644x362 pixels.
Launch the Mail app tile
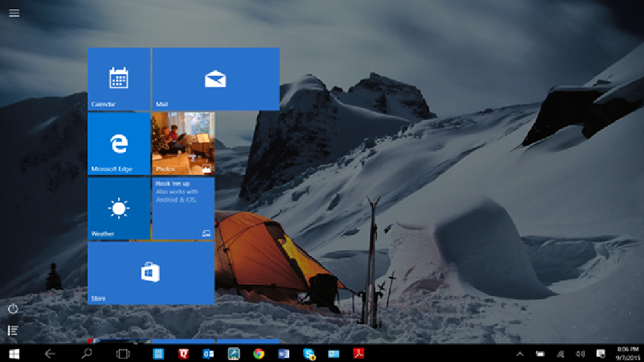pyautogui.click(x=215, y=78)
